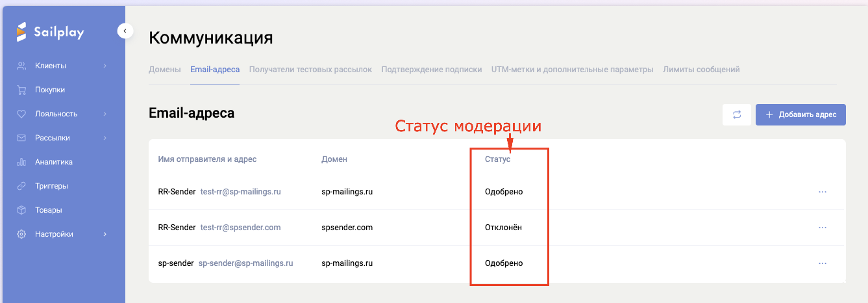Open more options for test-rr@sp-mailings.ru row

coord(823,192)
